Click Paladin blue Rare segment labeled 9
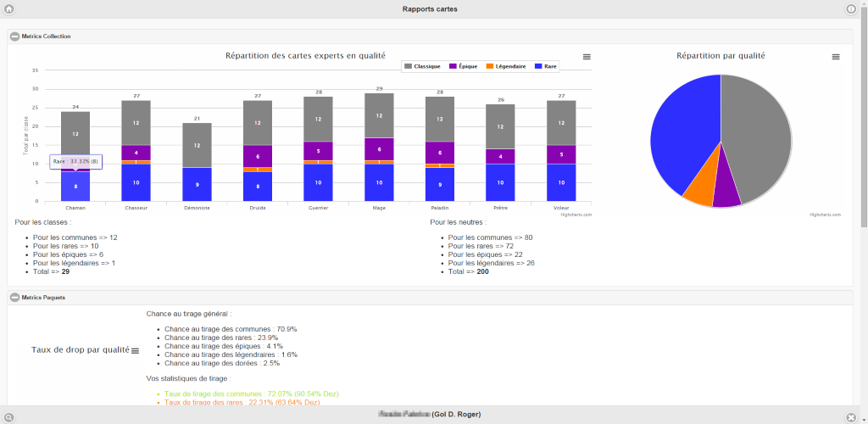 coord(440,184)
